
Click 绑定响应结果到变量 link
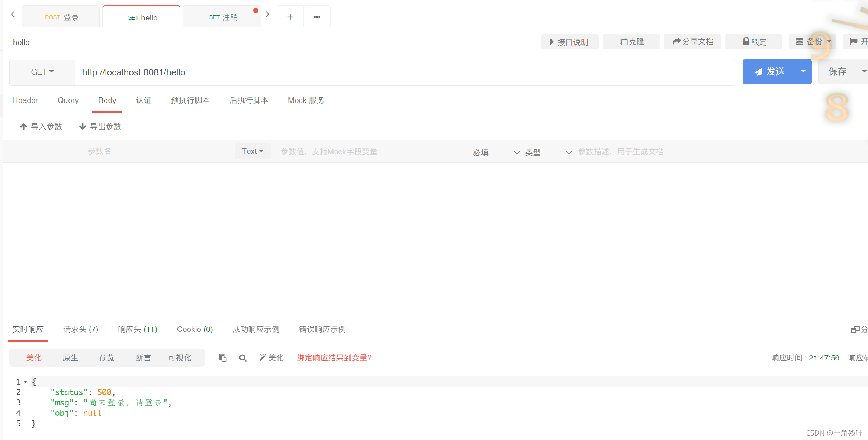(334, 357)
